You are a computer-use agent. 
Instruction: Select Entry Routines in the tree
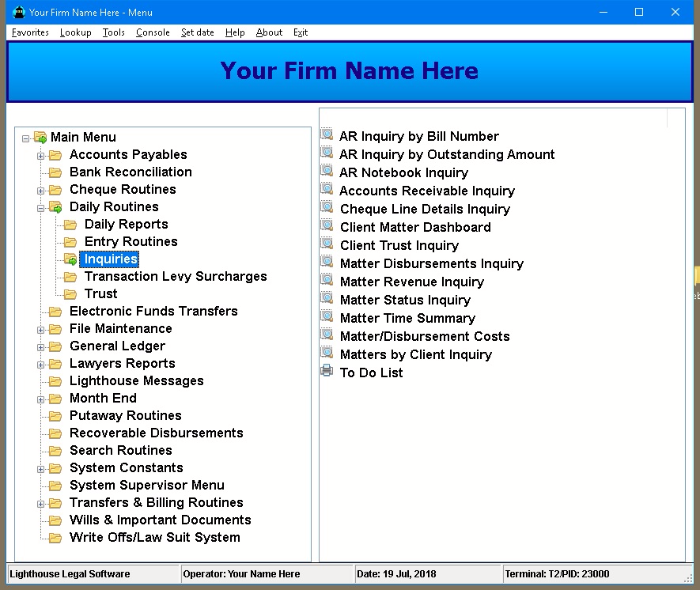131,242
